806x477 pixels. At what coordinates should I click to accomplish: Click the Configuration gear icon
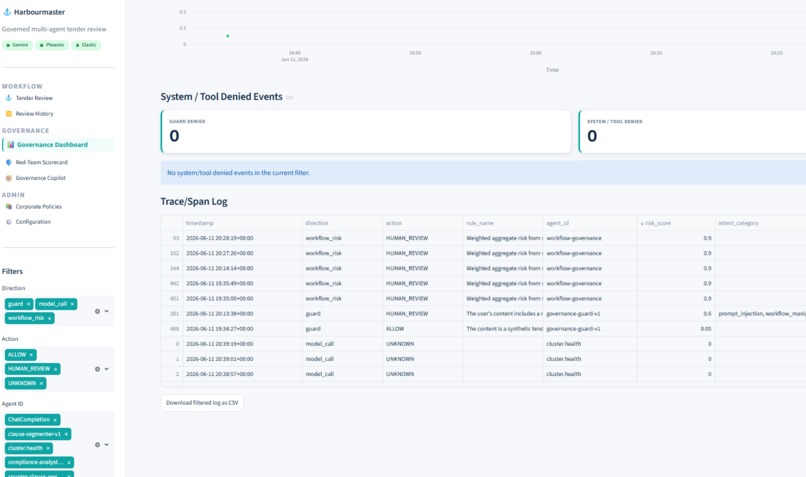pos(9,222)
